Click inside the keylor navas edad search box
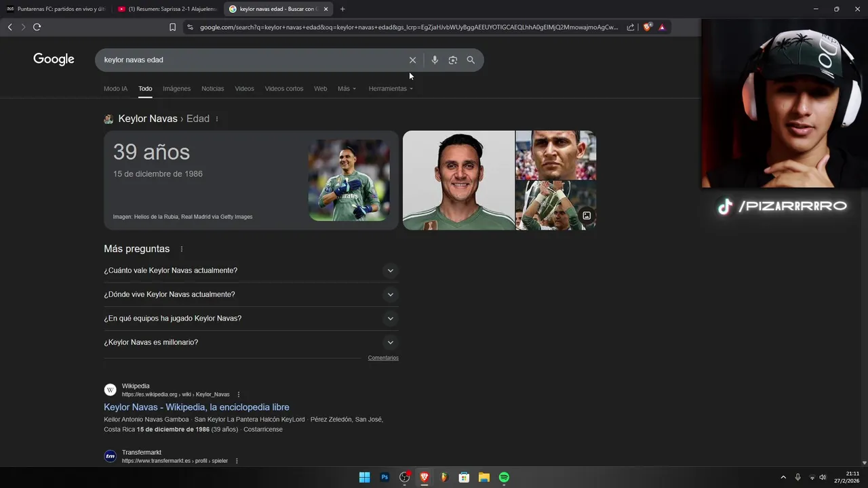 coord(251,60)
